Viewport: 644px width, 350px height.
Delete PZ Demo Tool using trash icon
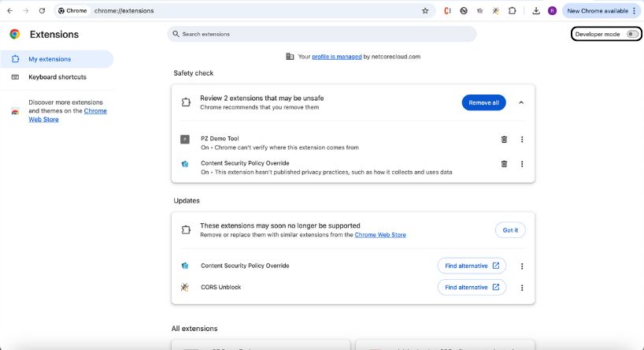point(504,140)
